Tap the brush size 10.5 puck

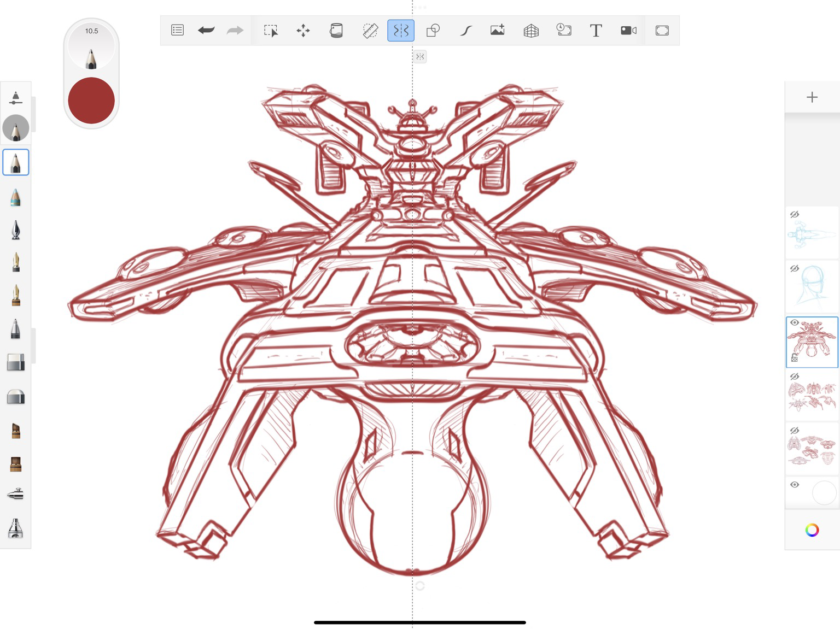[91, 47]
